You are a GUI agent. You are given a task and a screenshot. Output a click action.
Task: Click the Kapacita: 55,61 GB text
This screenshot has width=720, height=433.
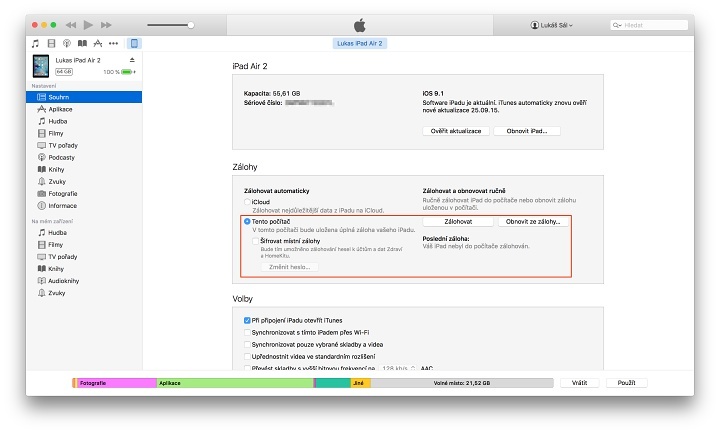(x=272, y=93)
